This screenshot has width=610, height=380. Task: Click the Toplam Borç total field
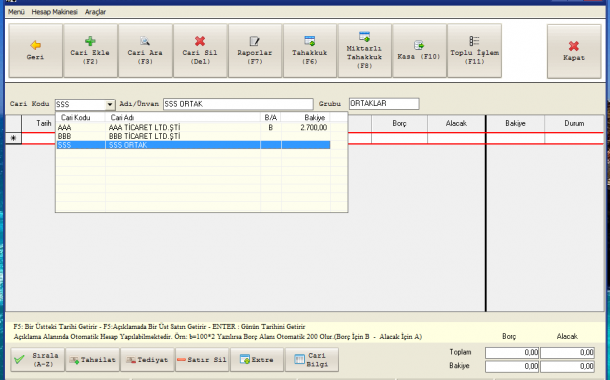512,353
